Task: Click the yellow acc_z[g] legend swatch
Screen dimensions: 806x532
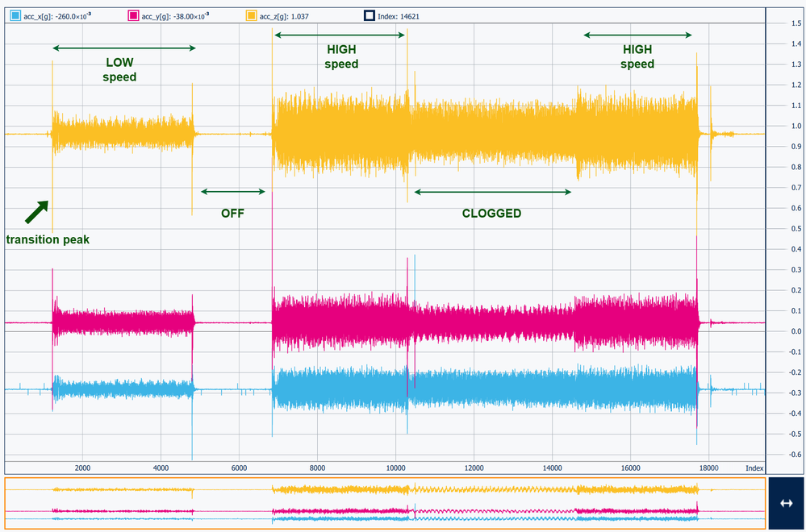Action: coord(251,14)
